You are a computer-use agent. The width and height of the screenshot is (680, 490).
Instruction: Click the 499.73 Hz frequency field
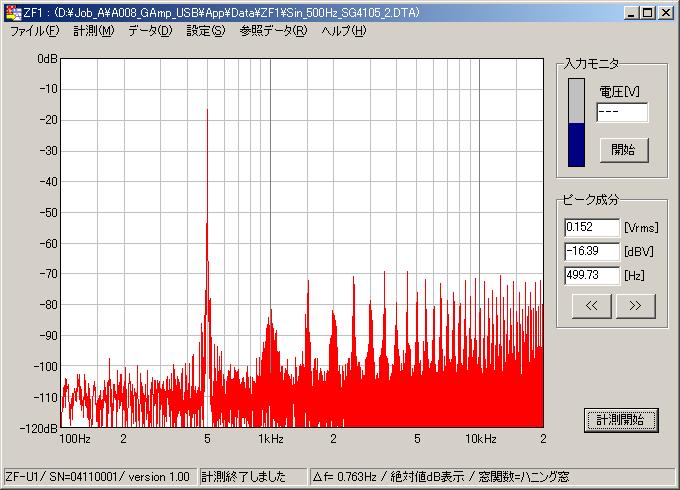(592, 275)
